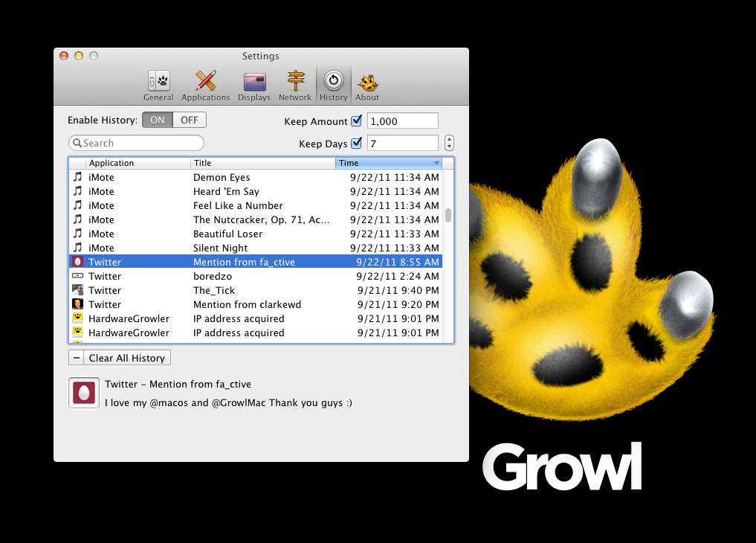Select the History clock icon
This screenshot has height=543, width=756.
pyautogui.click(x=333, y=86)
